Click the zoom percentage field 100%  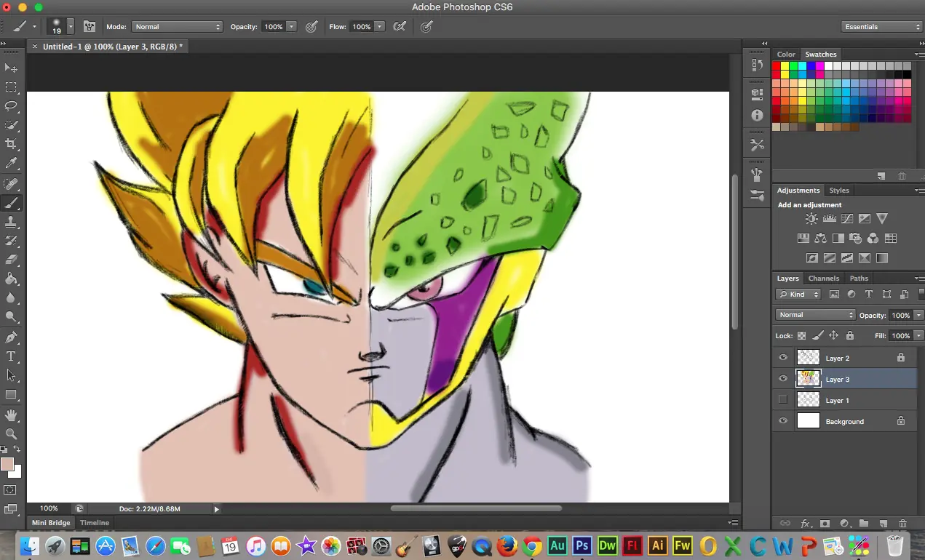pyautogui.click(x=49, y=508)
